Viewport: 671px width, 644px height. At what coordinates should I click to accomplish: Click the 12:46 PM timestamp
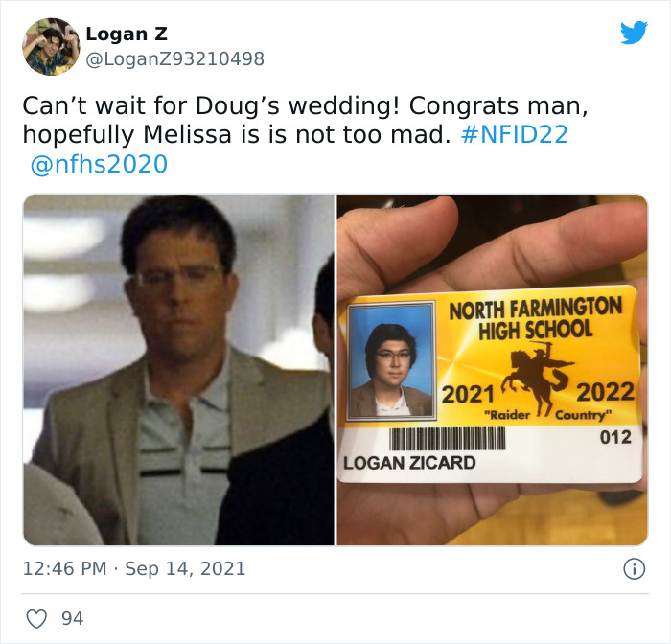pyautogui.click(x=64, y=568)
